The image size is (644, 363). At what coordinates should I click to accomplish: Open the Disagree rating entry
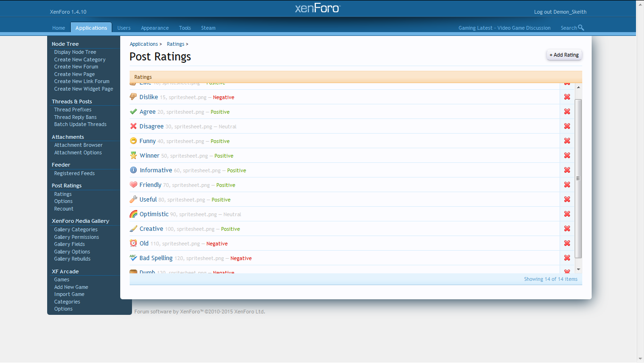point(151,127)
